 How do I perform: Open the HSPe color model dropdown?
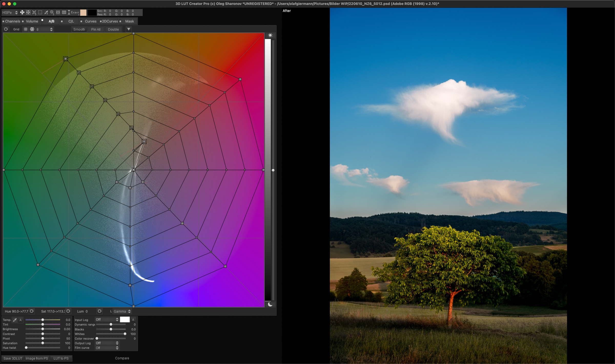coord(10,12)
